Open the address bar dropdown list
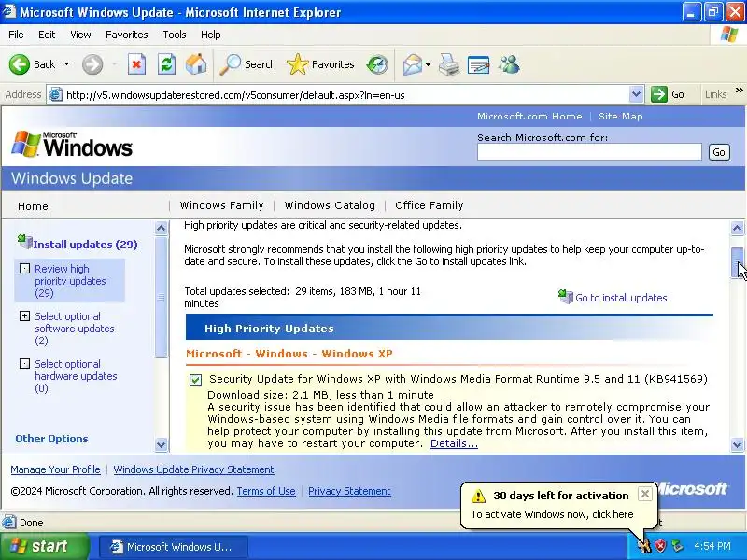This screenshot has height=560, width=747. 636,94
